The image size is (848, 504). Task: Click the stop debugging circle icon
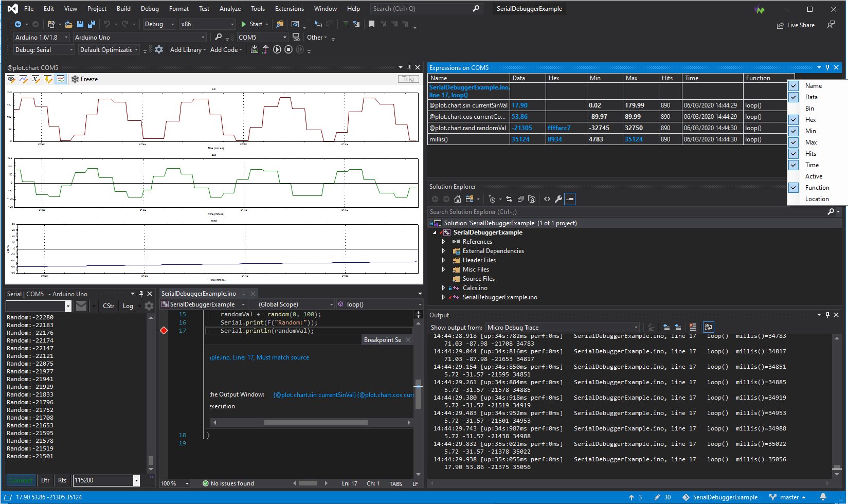[x=288, y=49]
